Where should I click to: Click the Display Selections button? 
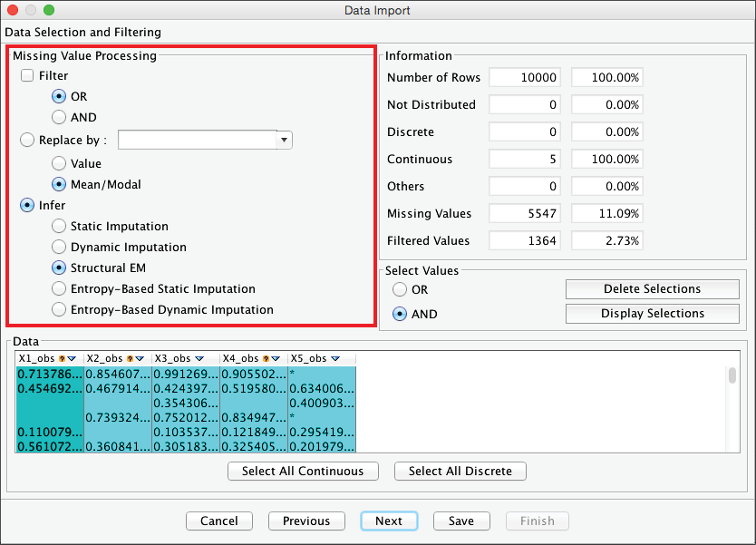[x=652, y=314]
